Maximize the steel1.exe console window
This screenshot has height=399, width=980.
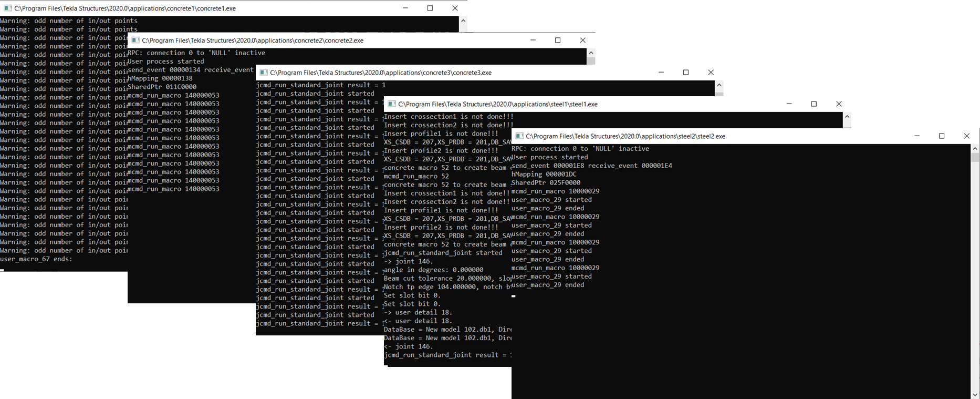pos(814,104)
